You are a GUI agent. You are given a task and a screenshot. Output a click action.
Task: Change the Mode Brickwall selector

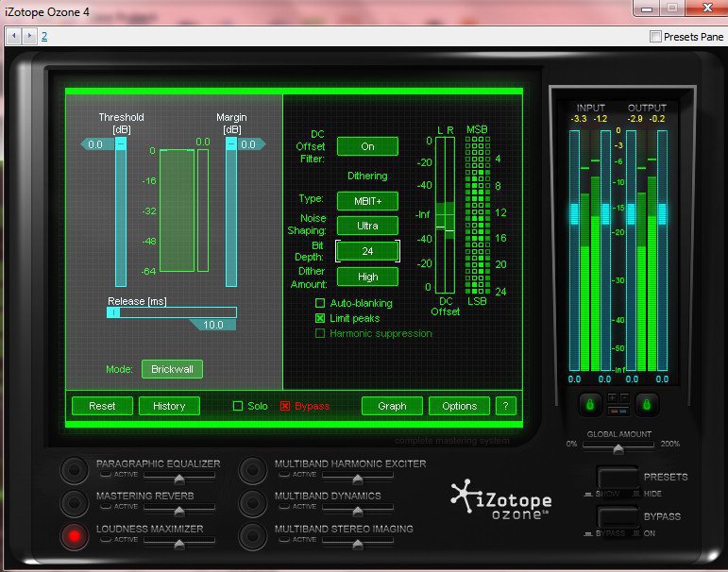172,369
